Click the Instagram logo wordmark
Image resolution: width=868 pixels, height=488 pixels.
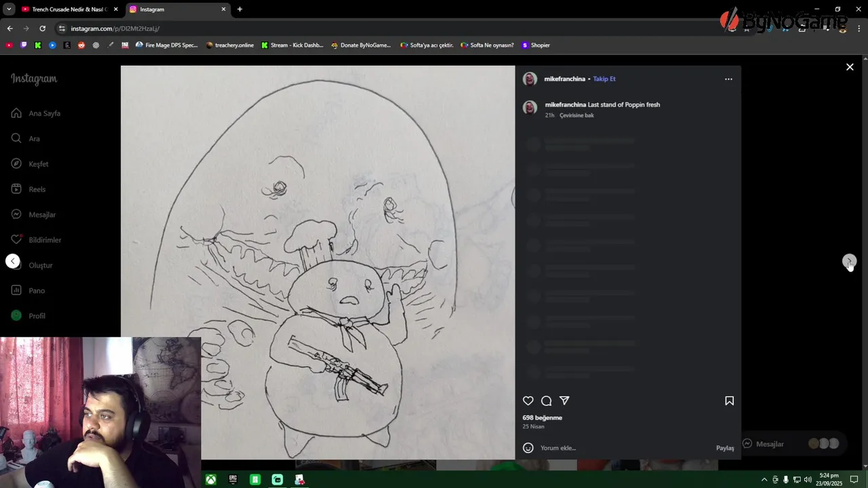(34, 79)
